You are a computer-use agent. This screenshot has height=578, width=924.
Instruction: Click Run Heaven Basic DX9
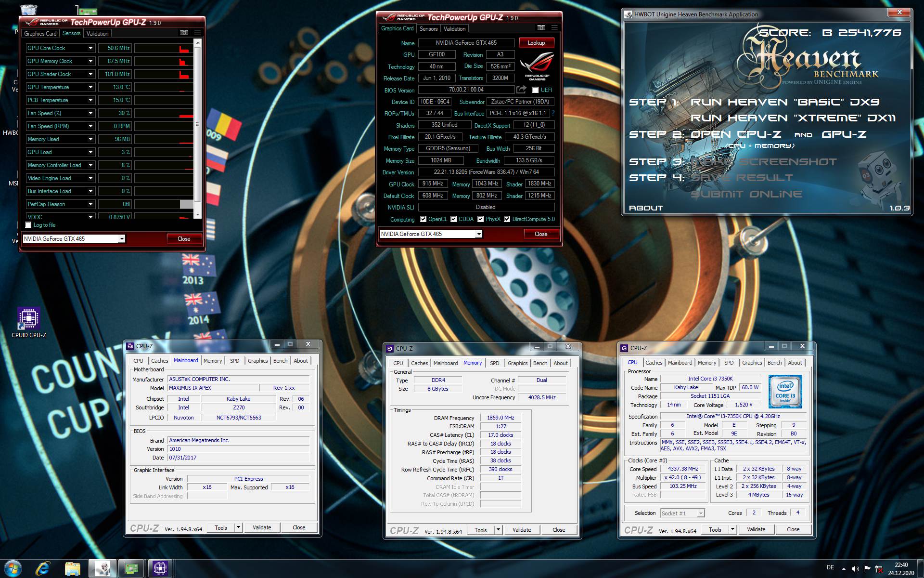785,102
